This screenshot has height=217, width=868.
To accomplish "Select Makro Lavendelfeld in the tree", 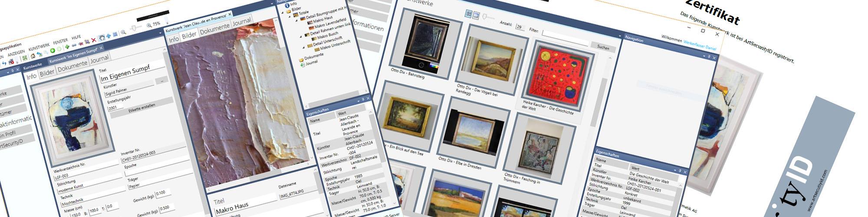I will (x=331, y=23).
